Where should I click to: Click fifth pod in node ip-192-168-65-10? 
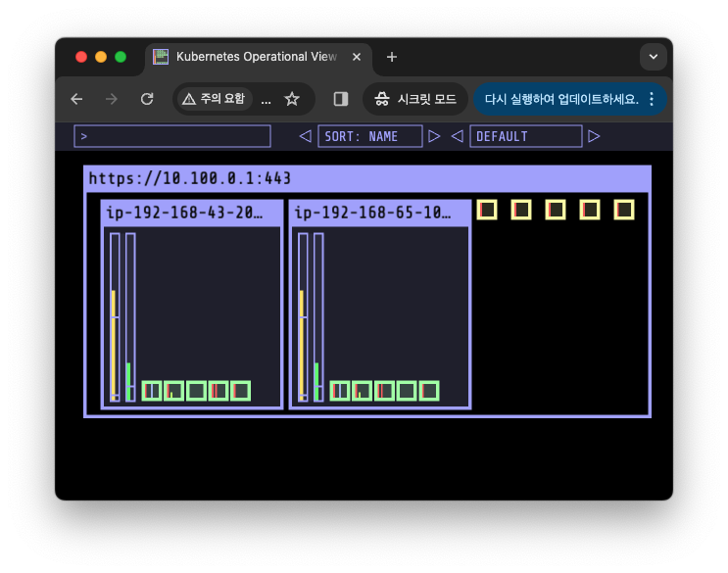[x=429, y=391]
